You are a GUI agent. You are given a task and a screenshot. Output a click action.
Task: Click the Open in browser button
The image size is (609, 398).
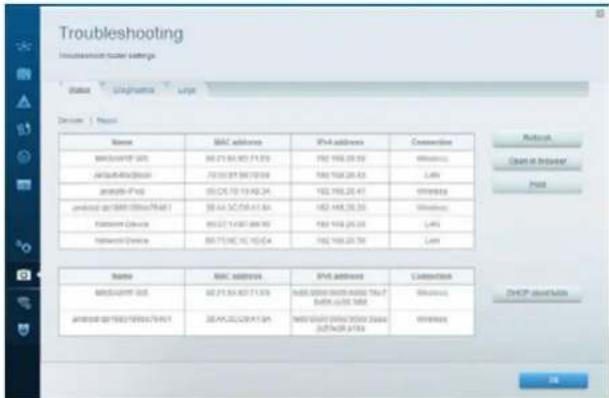click(537, 161)
